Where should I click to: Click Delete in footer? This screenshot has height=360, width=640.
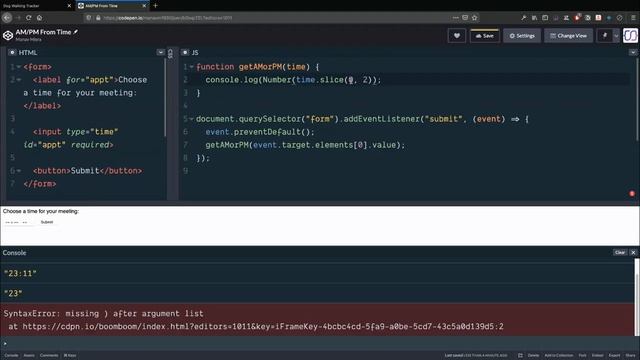533,355
